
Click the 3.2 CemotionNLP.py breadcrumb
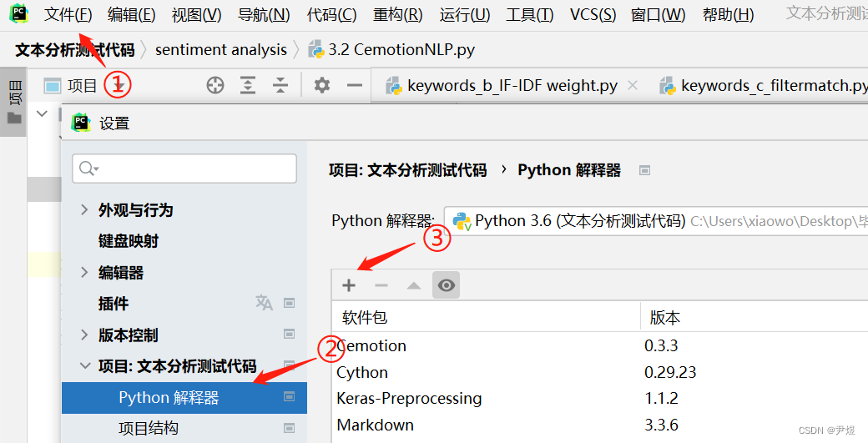(x=391, y=50)
